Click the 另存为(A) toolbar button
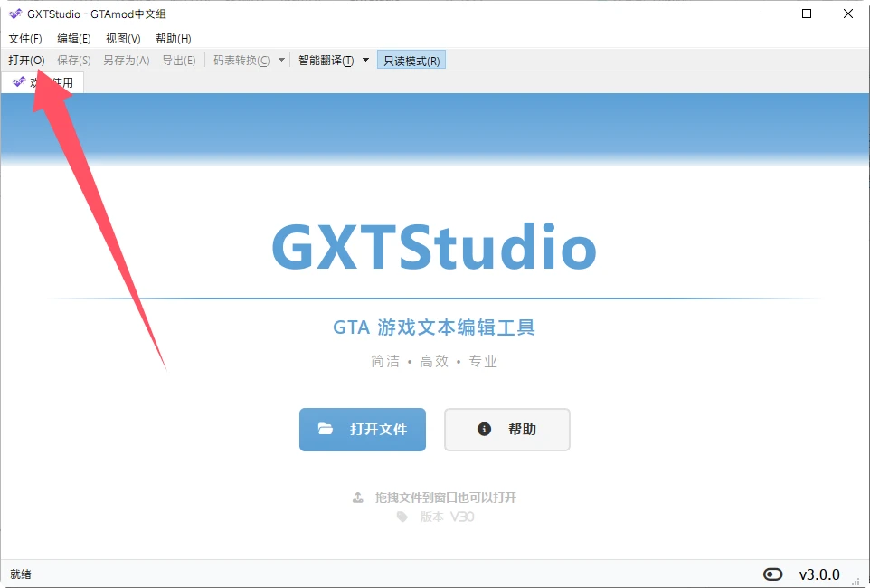870x588 pixels. pos(126,60)
